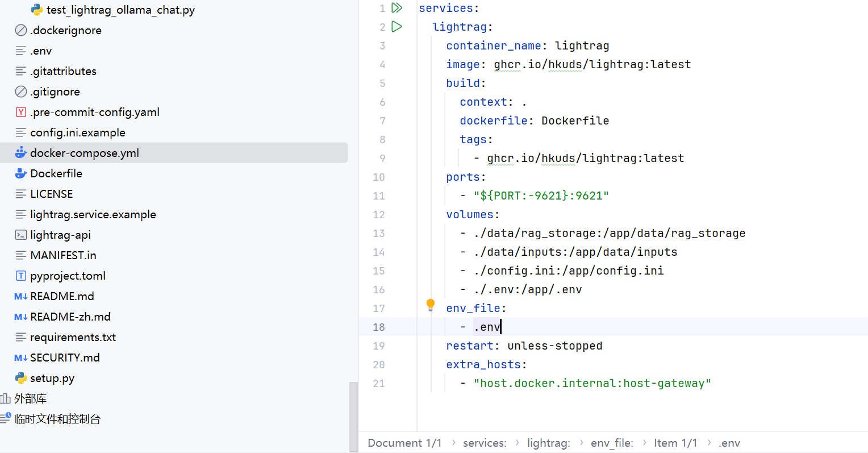Click the YAML icon of .pre-commit-config.yaml
The width and height of the screenshot is (868, 453).
(x=21, y=112)
